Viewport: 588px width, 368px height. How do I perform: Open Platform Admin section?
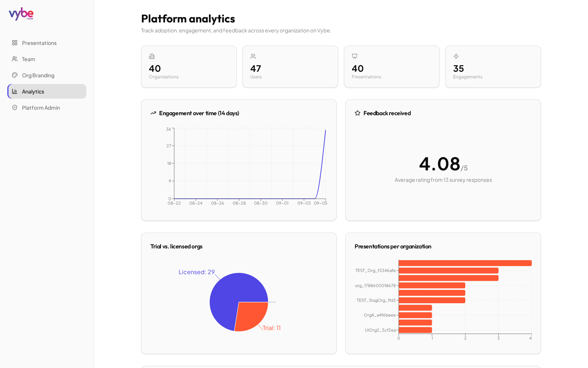tap(47, 107)
